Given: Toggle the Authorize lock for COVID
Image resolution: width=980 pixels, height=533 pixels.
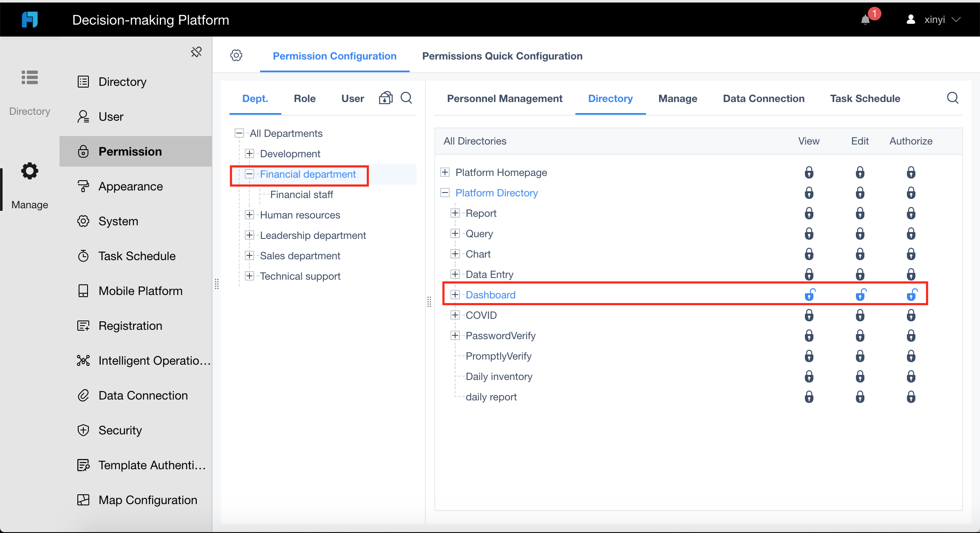Looking at the screenshot, I should [911, 315].
